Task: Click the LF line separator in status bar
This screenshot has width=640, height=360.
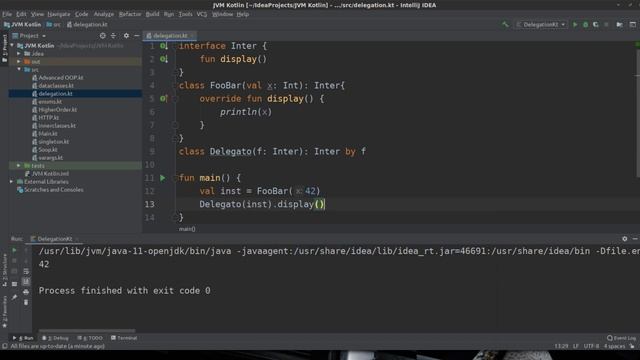Action: pos(576,346)
